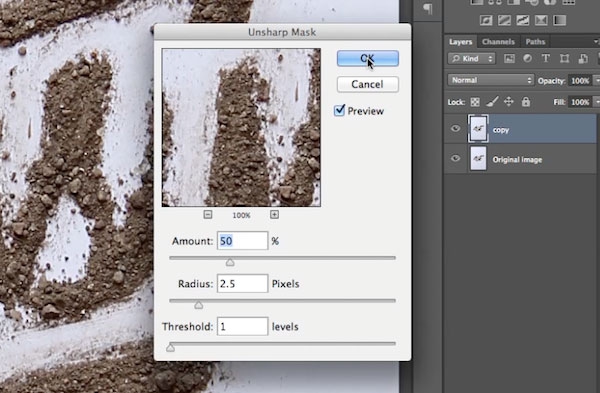This screenshot has width=600, height=393.
Task: Switch to the Channels tab
Action: (x=498, y=42)
